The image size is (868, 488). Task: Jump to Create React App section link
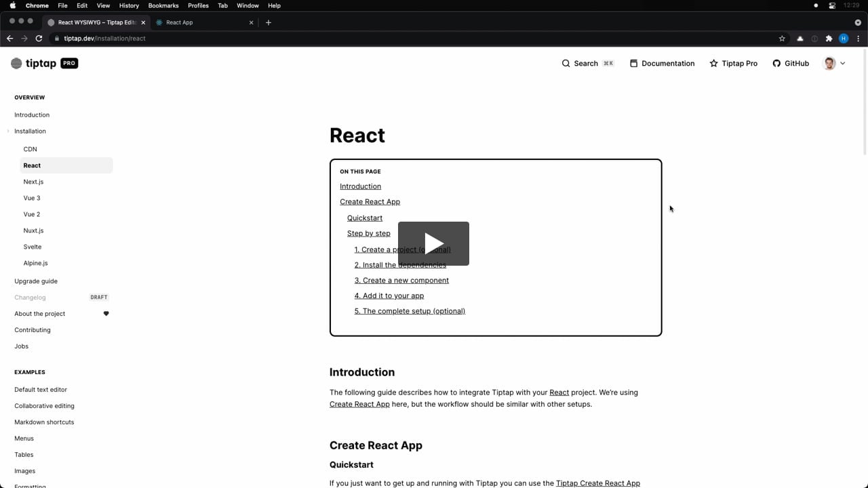[x=370, y=202]
